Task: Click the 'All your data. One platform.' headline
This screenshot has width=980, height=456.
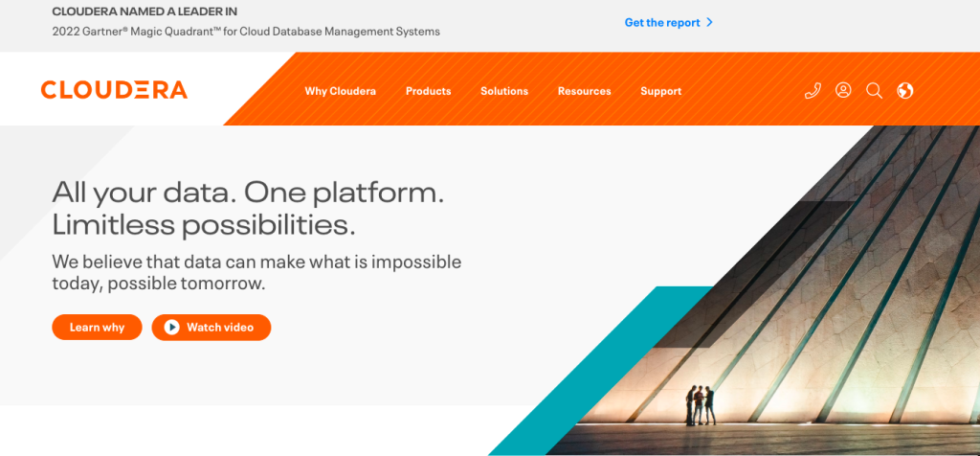Action: 248,192
